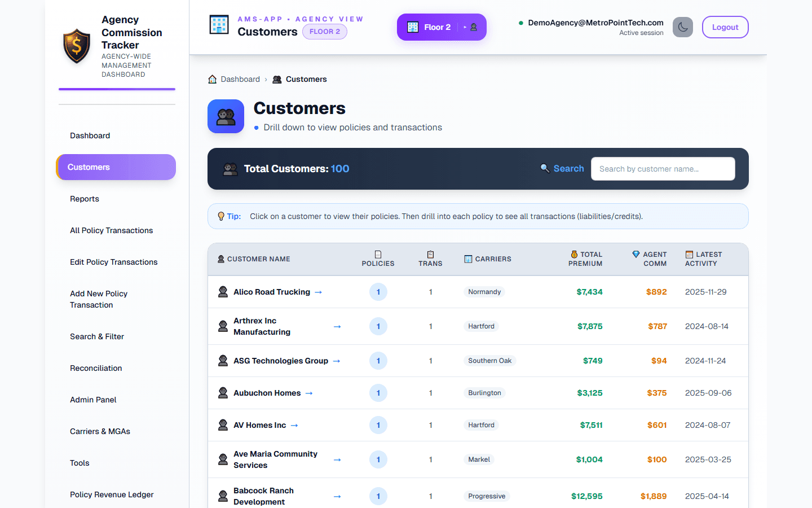Select Reconciliation in the navigation
The width and height of the screenshot is (812, 508).
click(96, 368)
